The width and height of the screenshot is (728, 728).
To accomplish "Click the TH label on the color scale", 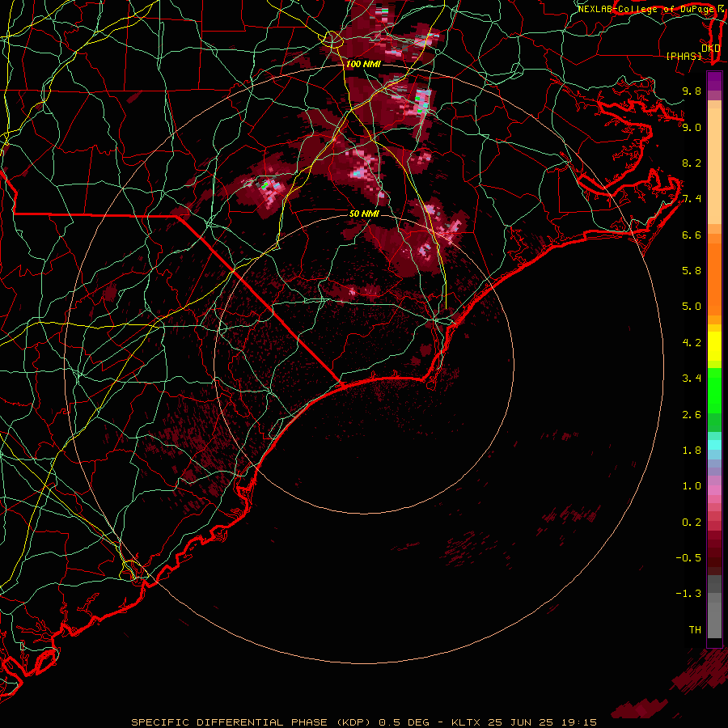I will click(x=695, y=630).
